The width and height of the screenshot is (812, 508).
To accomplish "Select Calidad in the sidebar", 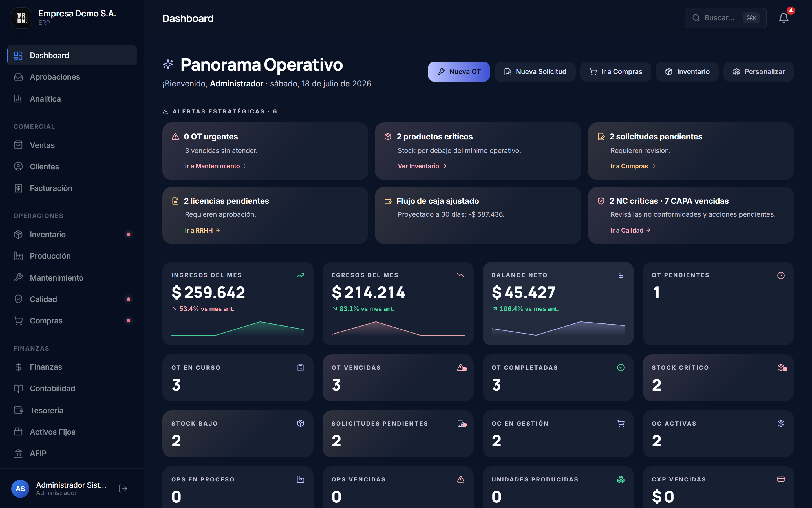I will [72, 299].
